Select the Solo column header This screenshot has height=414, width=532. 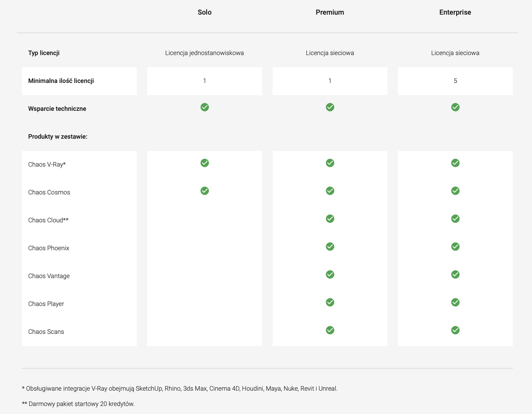(x=205, y=12)
